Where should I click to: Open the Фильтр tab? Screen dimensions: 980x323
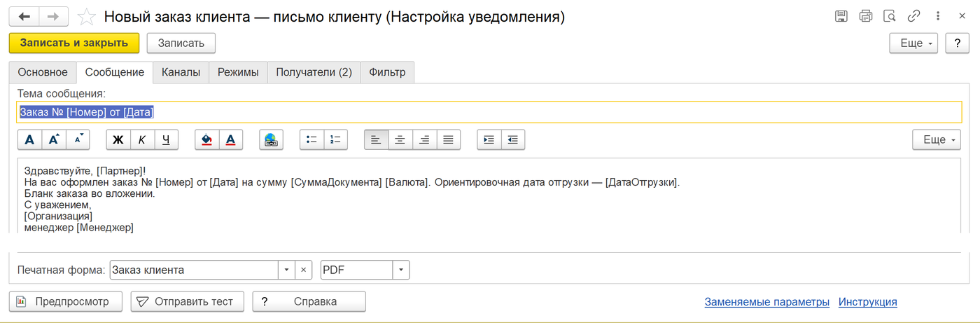[387, 72]
